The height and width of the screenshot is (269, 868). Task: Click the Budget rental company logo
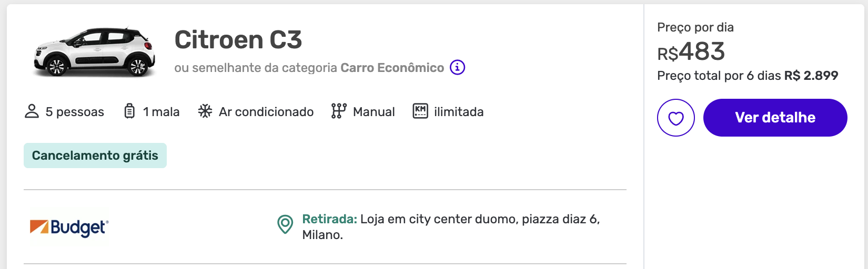(x=69, y=227)
